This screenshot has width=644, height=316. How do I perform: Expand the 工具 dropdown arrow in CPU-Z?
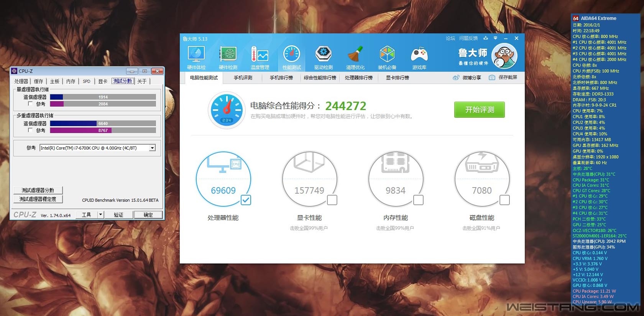pyautogui.click(x=101, y=215)
